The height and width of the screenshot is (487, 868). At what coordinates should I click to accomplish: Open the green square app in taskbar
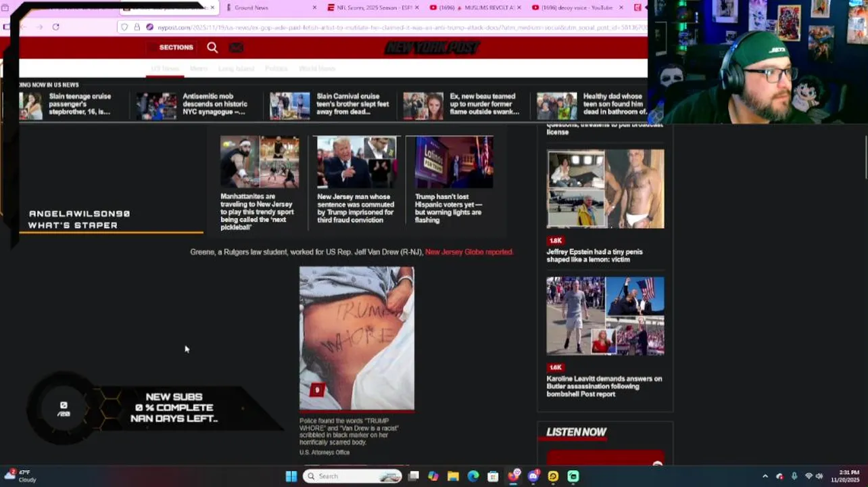[573, 476]
